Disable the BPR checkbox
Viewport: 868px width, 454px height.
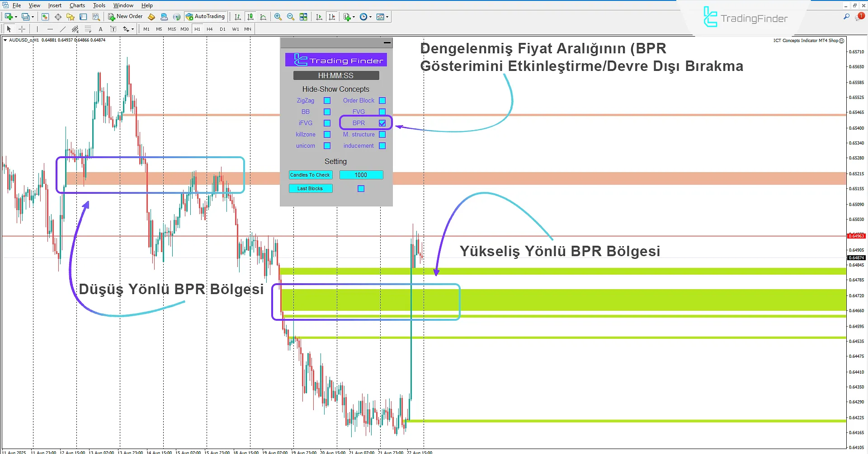click(382, 123)
